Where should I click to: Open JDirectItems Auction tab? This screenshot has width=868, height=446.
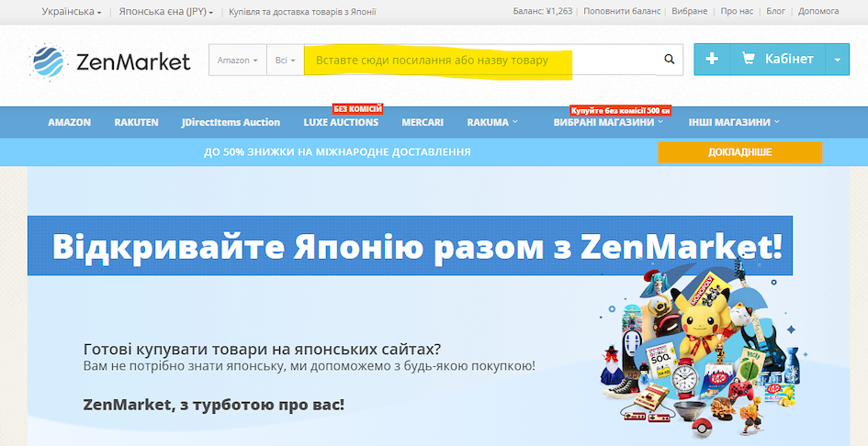tap(231, 122)
